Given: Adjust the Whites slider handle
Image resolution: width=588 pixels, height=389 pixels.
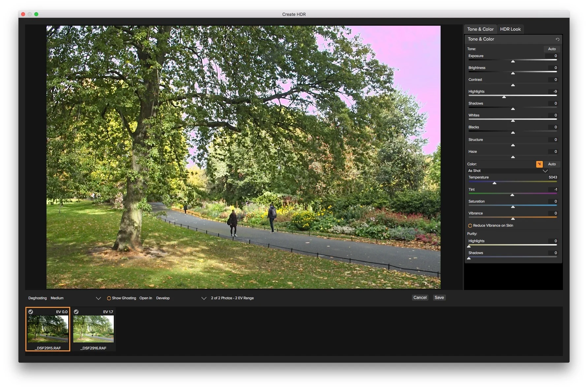Looking at the screenshot, I should point(513,120).
